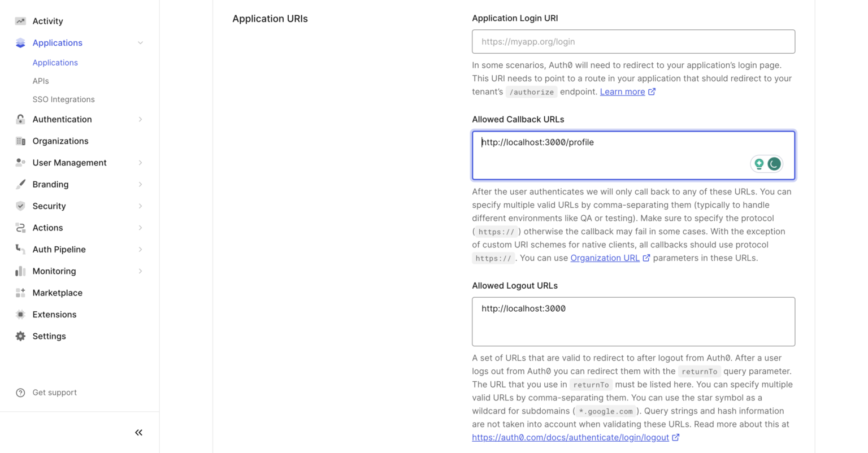Click Get support at the sidebar bottom
This screenshot has width=868, height=453.
55,392
